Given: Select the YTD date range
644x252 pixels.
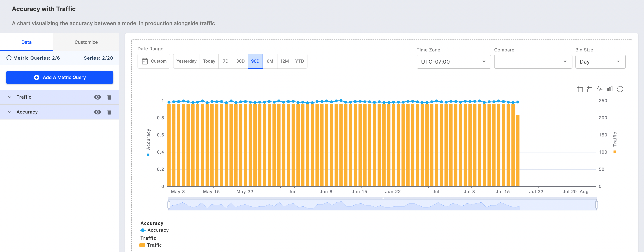Looking at the screenshot, I should (x=299, y=61).
